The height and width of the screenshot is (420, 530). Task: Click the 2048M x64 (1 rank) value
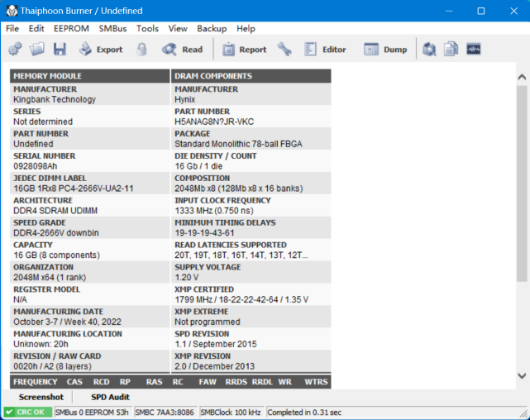(x=50, y=278)
